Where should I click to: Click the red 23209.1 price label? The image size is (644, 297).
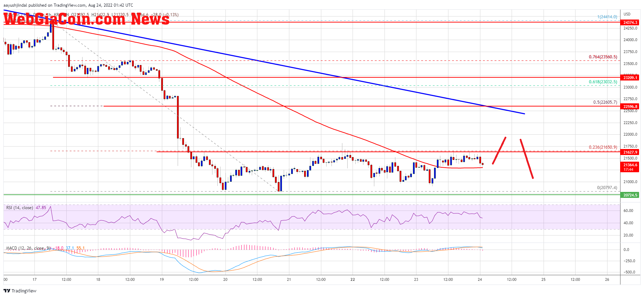tap(630, 78)
